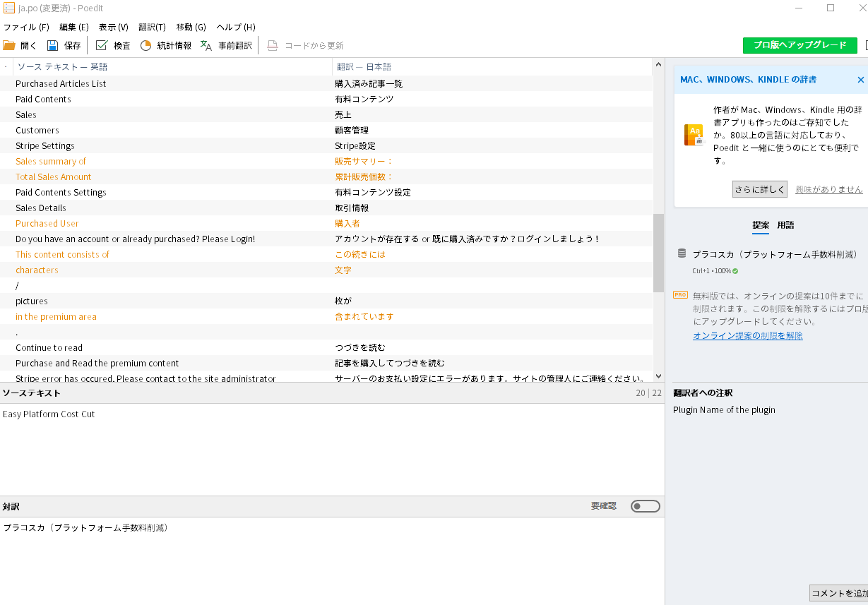Image resolution: width=868 pixels, height=605 pixels.
Task: Click the Poedit app icon in title bar
Action: click(x=9, y=8)
